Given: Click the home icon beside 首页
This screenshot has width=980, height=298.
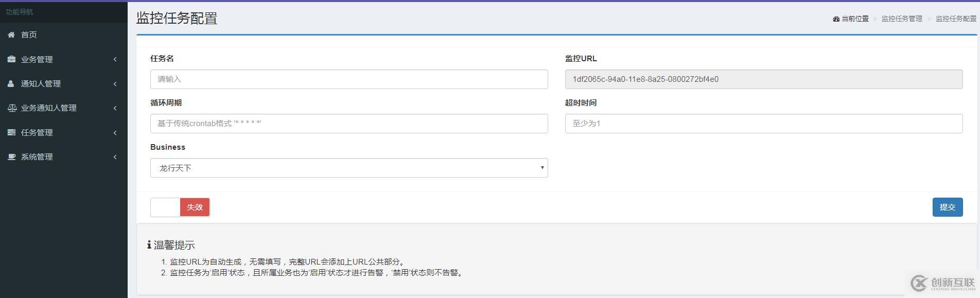Looking at the screenshot, I should coord(11,34).
